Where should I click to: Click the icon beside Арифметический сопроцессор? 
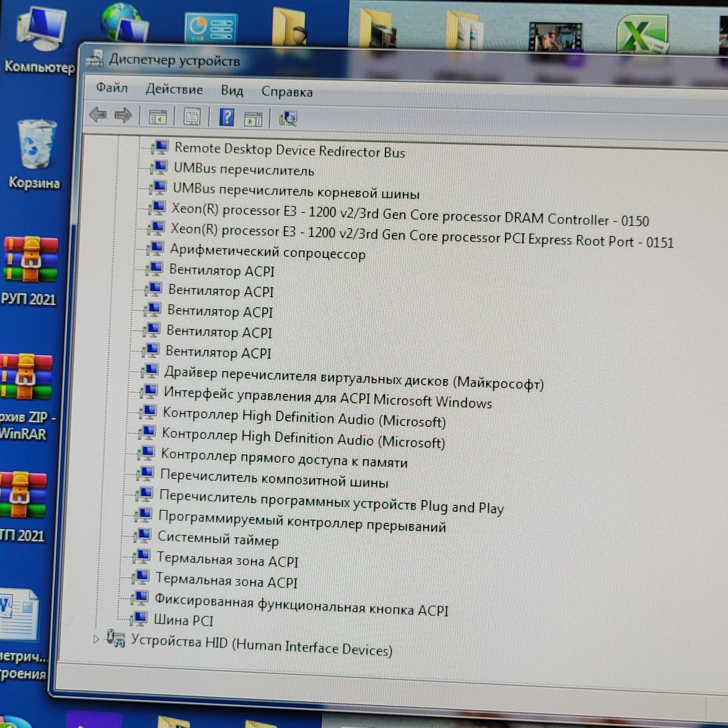[x=155, y=248]
